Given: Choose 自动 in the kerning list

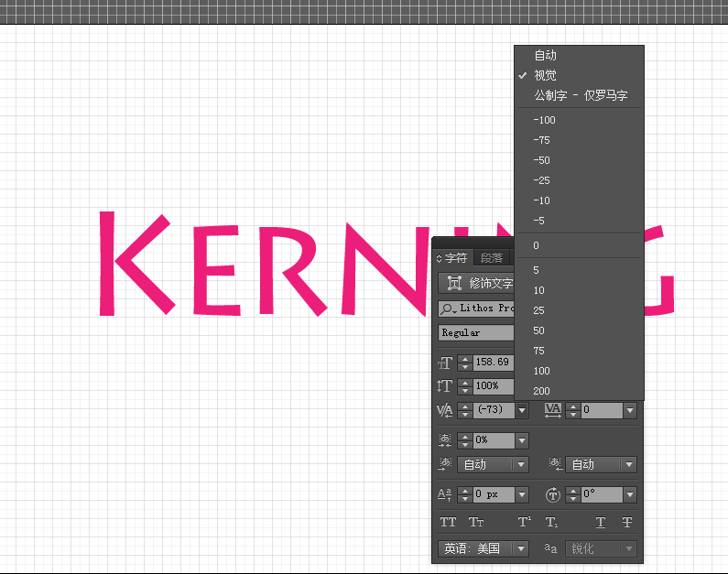Looking at the screenshot, I should [545, 55].
